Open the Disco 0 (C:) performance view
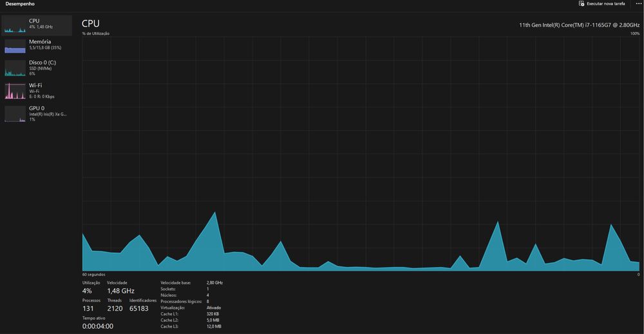This screenshot has width=644, height=334. (x=37, y=68)
